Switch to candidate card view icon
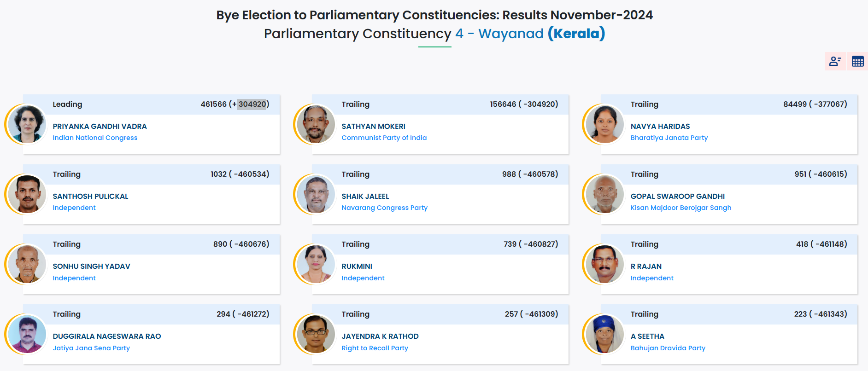This screenshot has width=868, height=371. coord(835,61)
